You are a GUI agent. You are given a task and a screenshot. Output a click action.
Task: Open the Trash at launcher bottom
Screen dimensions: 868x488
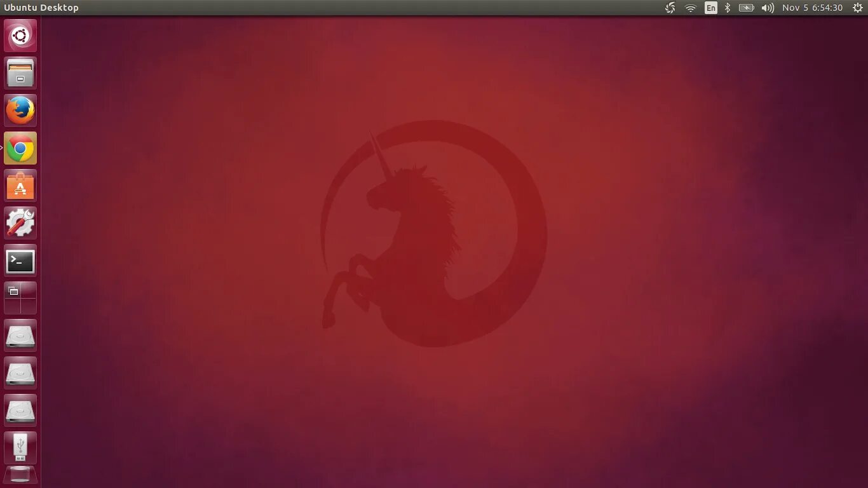(20, 476)
